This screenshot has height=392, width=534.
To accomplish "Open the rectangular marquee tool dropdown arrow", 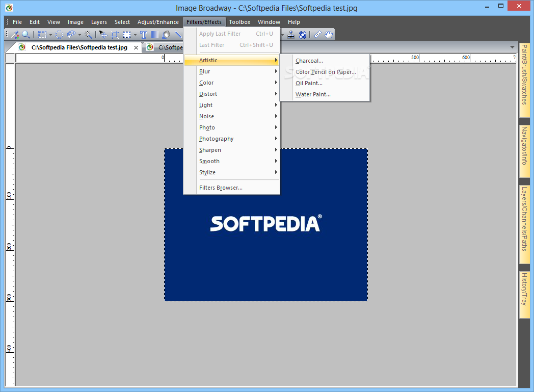I will click(50, 35).
